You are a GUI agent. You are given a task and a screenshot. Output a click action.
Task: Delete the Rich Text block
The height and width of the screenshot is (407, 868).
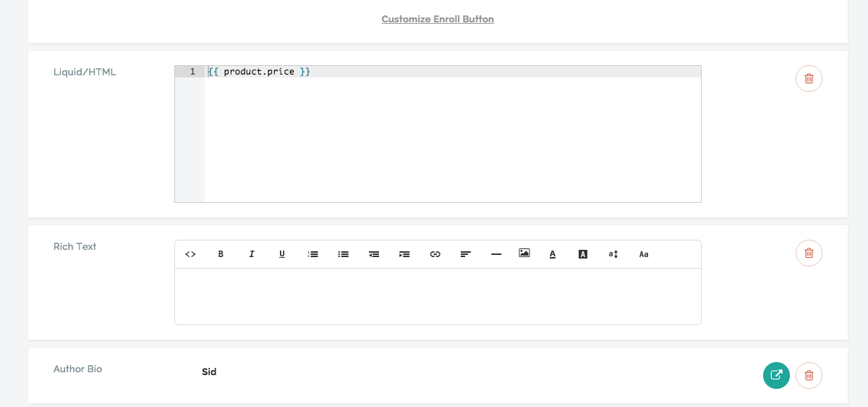point(809,253)
